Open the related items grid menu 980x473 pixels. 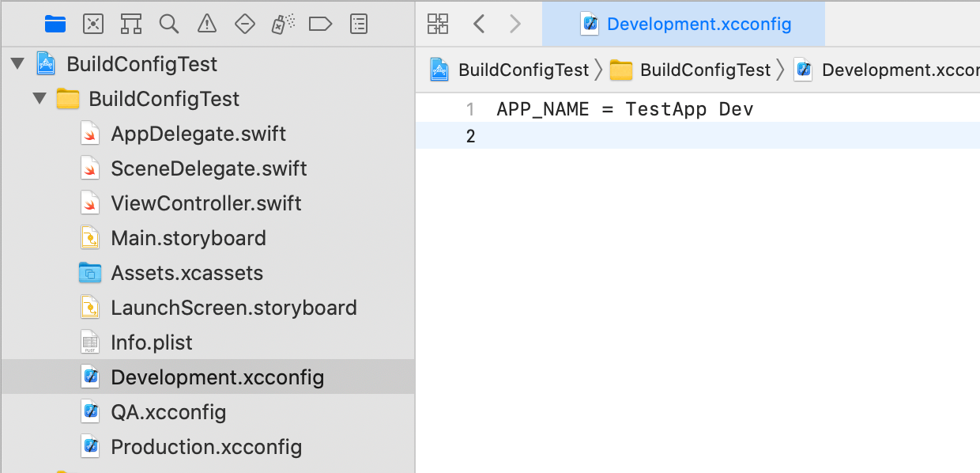pos(437,24)
